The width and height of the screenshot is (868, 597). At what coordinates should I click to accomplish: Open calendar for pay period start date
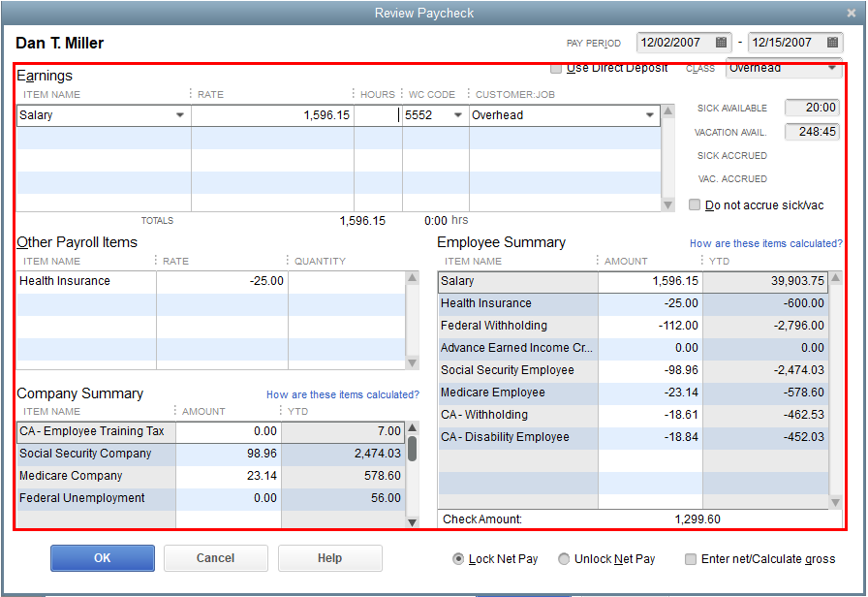tap(722, 43)
